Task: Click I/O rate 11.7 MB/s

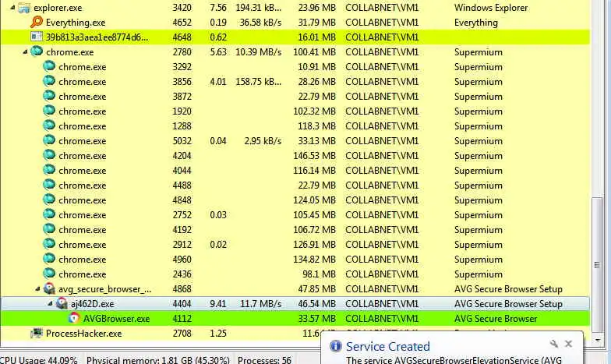Action: pos(260,304)
